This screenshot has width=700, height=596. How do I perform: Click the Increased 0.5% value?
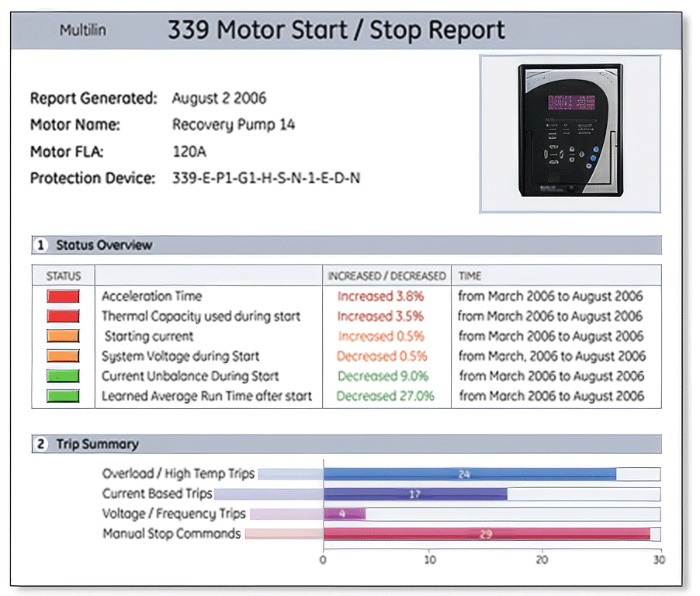coord(381,336)
